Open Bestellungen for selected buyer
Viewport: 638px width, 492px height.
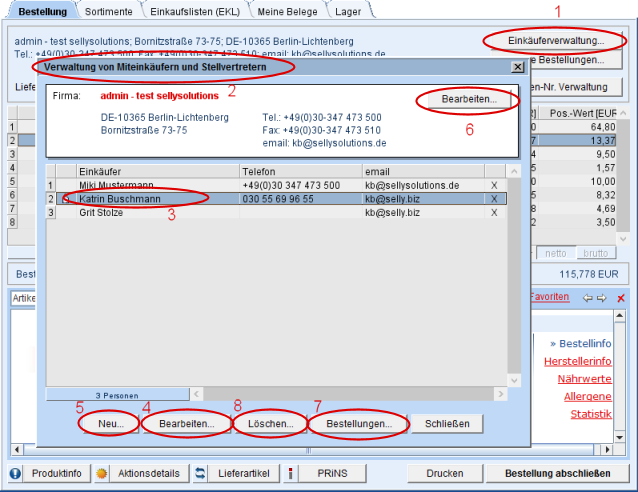tap(359, 424)
